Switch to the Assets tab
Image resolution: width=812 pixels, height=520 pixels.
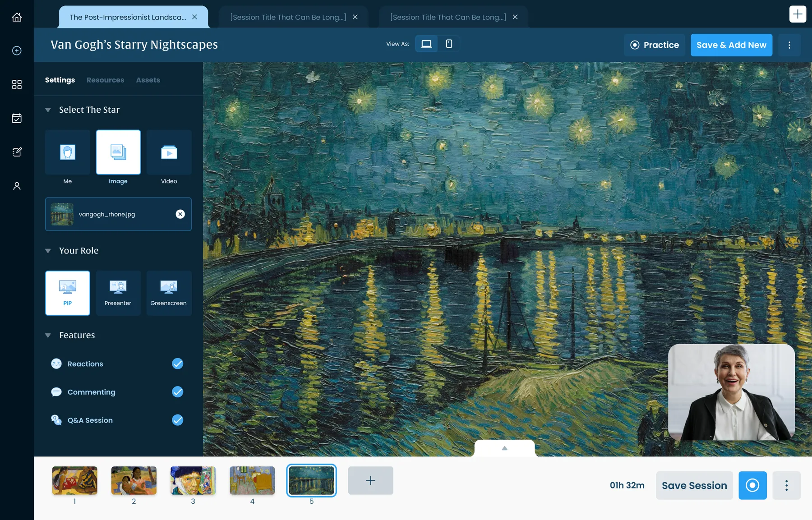tap(148, 80)
